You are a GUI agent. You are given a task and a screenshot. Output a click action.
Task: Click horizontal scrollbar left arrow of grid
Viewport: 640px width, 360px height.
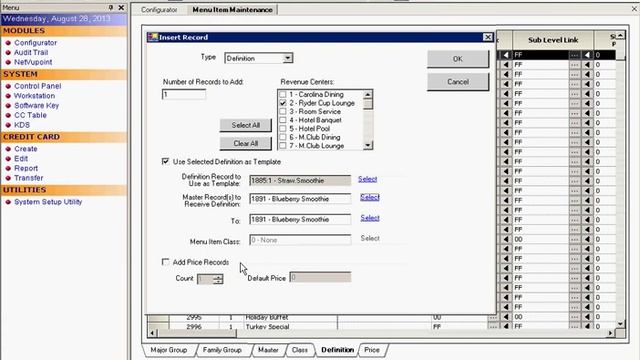click(x=152, y=333)
